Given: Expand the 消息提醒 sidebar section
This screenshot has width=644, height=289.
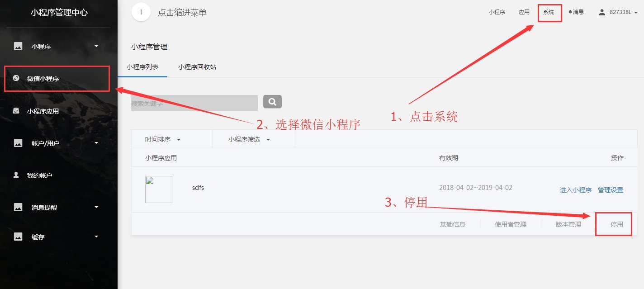Looking at the screenshot, I should pos(96,207).
